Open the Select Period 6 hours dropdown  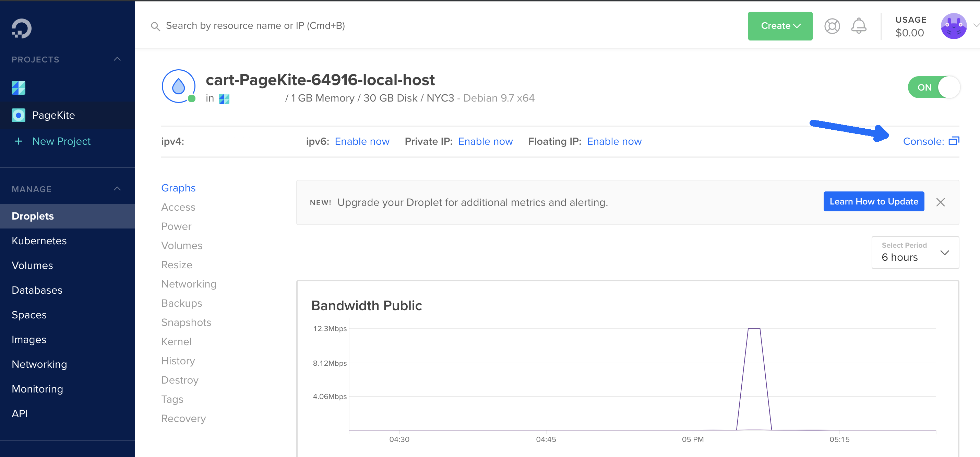coord(915,252)
